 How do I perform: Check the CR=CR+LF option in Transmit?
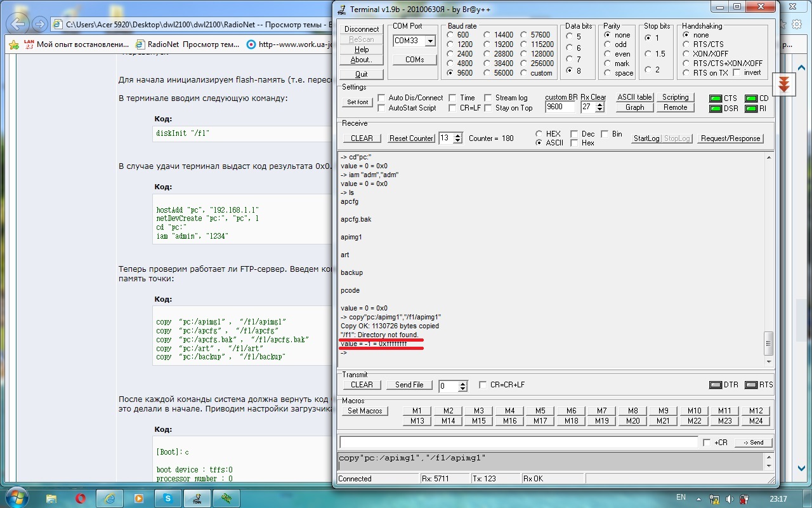click(x=483, y=385)
